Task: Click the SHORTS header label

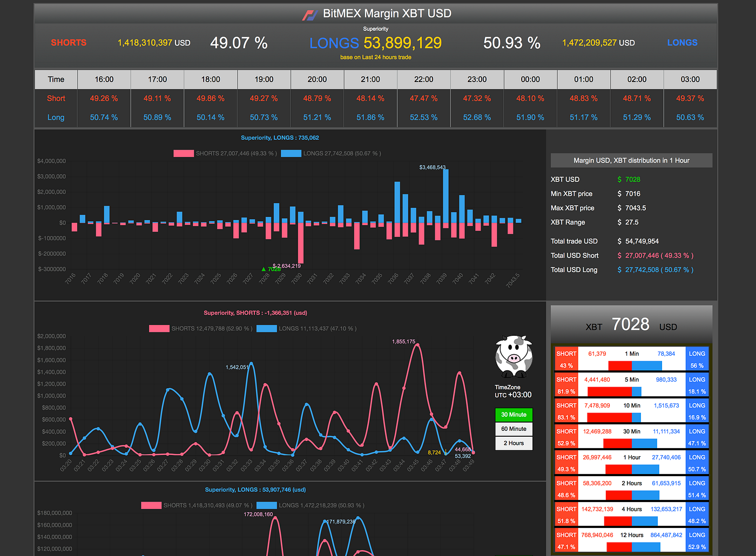Action: pyautogui.click(x=69, y=43)
